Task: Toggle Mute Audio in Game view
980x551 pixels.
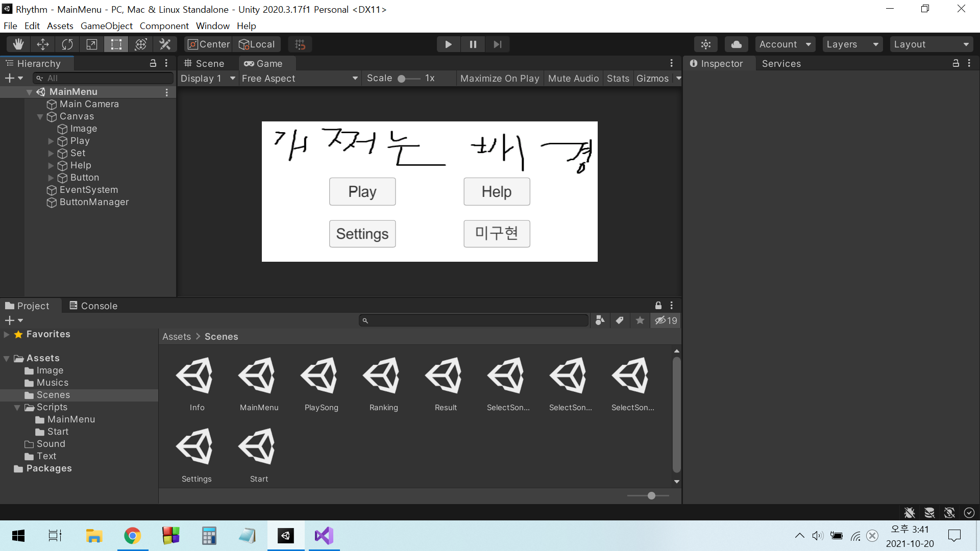Action: [573, 78]
